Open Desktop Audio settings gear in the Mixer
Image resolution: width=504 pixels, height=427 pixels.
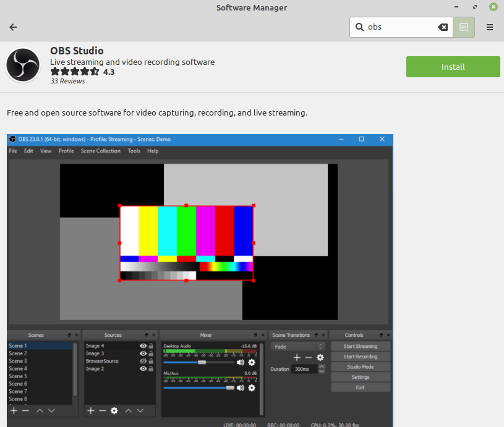point(251,361)
